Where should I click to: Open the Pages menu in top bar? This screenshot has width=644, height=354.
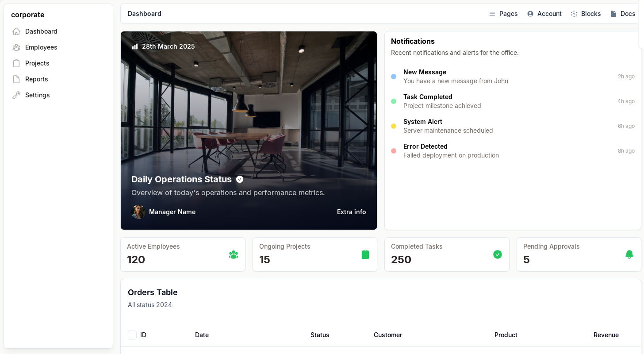click(x=503, y=14)
